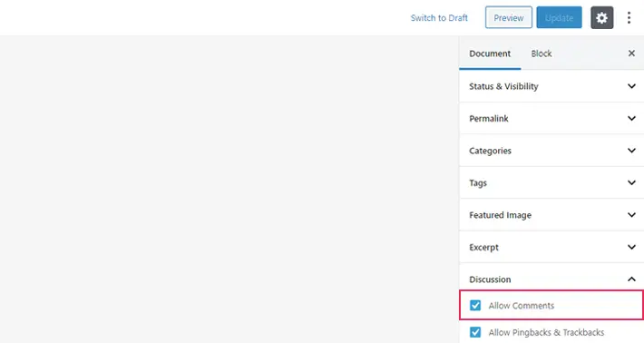Uncheck Allow Pingbacks & Trackbacks
644x343 pixels.
pyautogui.click(x=475, y=332)
